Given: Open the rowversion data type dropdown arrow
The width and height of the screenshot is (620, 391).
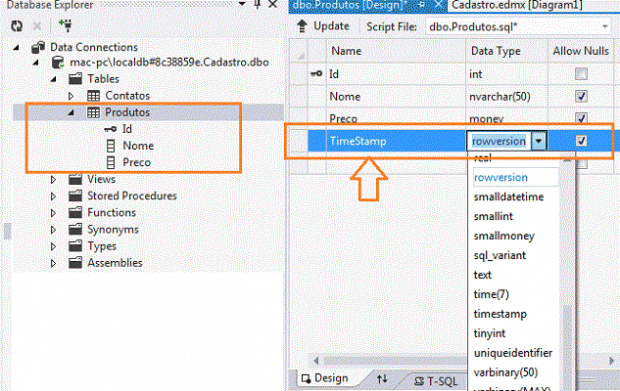Looking at the screenshot, I should coord(539,141).
